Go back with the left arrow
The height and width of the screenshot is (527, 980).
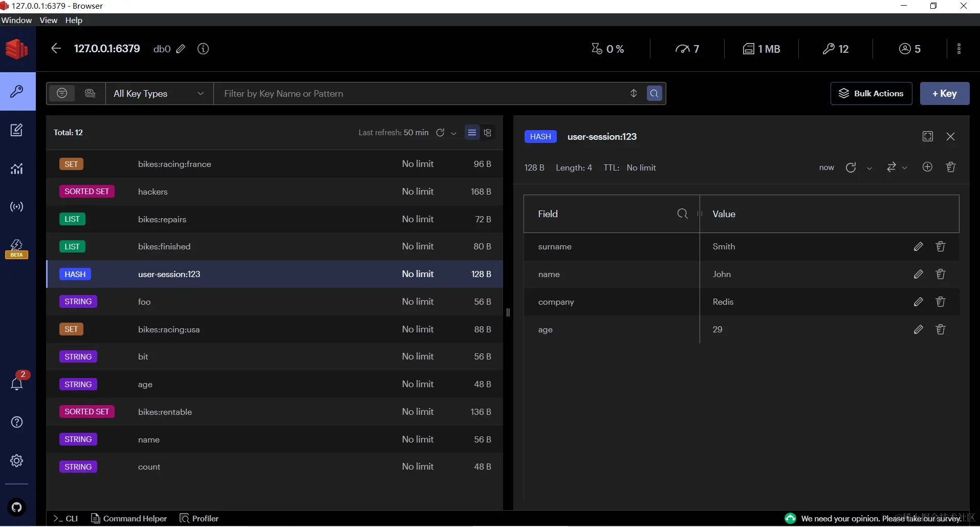56,49
